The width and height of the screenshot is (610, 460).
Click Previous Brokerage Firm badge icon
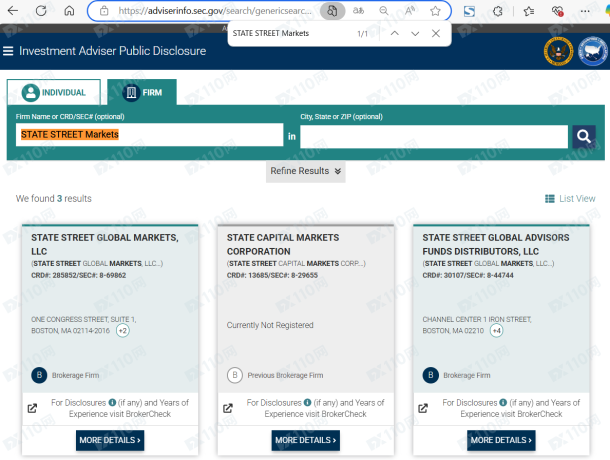click(x=235, y=375)
